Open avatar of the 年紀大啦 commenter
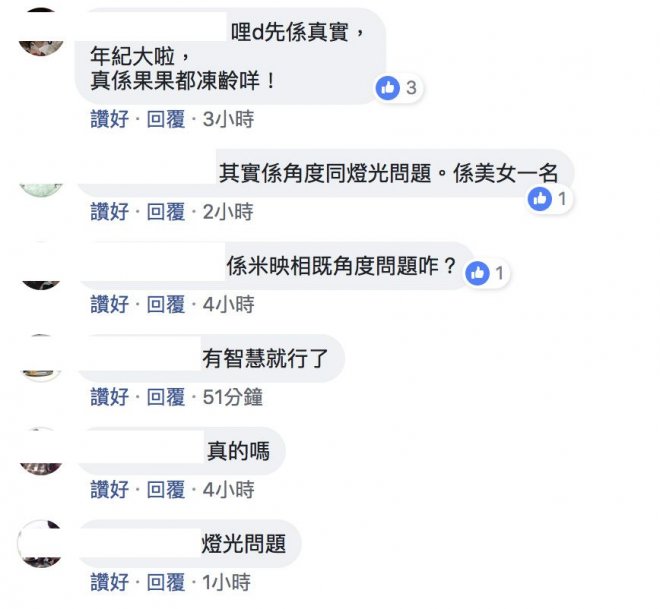 coord(41,32)
